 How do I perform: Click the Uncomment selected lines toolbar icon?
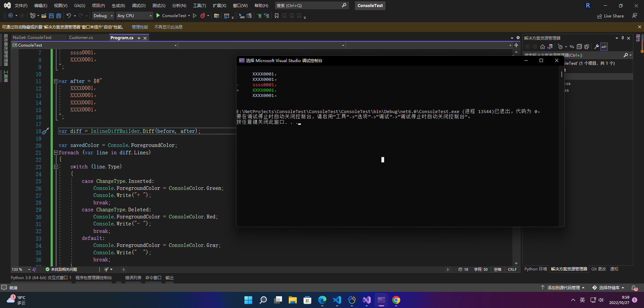coord(267,16)
